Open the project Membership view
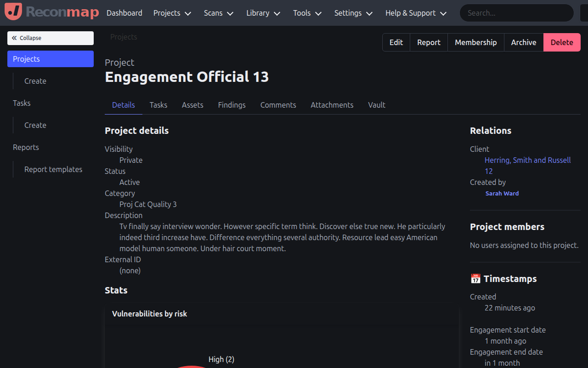 (x=475, y=42)
